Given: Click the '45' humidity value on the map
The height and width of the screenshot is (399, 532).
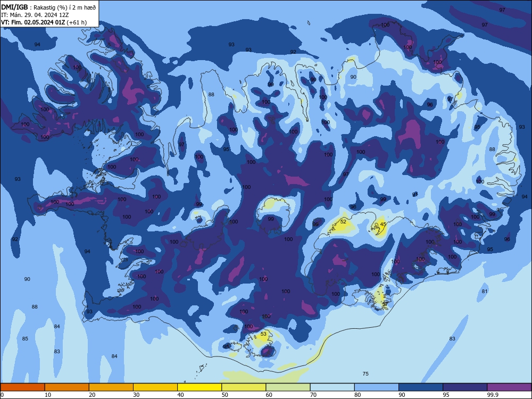Looking at the screenshot, I should 383,225.
